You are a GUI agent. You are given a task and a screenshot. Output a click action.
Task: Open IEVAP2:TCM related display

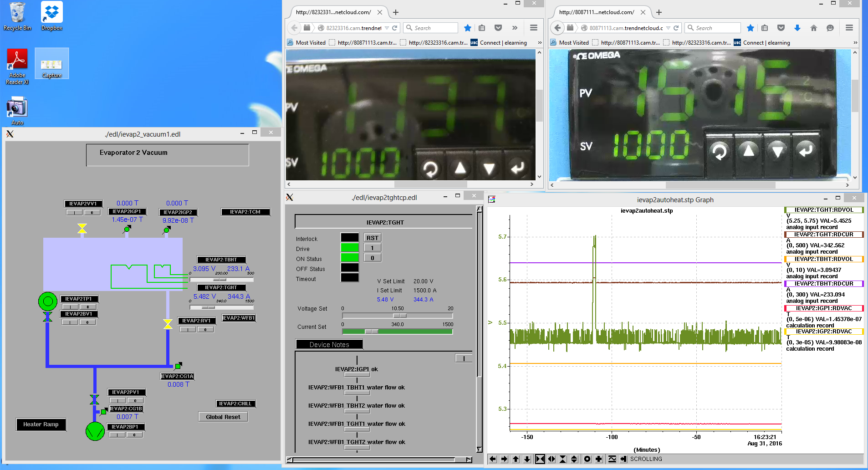245,212
